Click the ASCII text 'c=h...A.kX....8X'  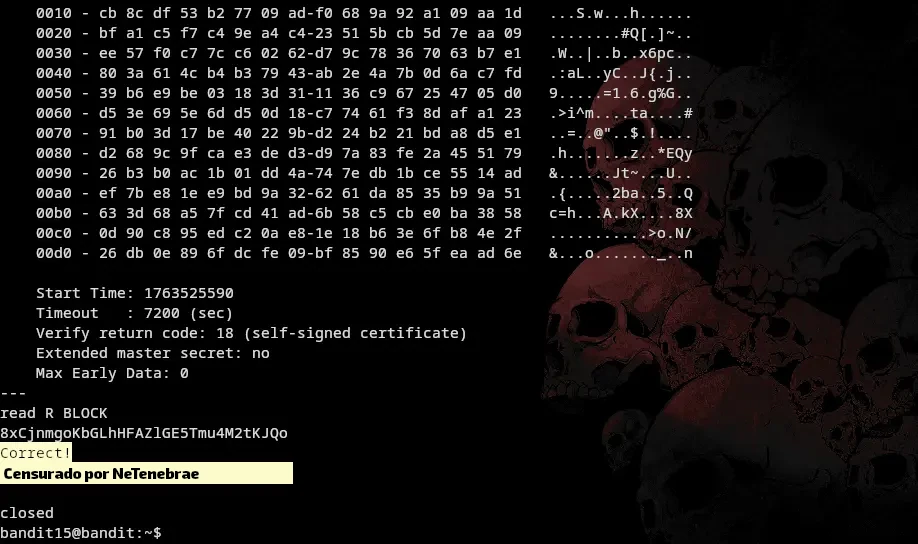(621, 213)
